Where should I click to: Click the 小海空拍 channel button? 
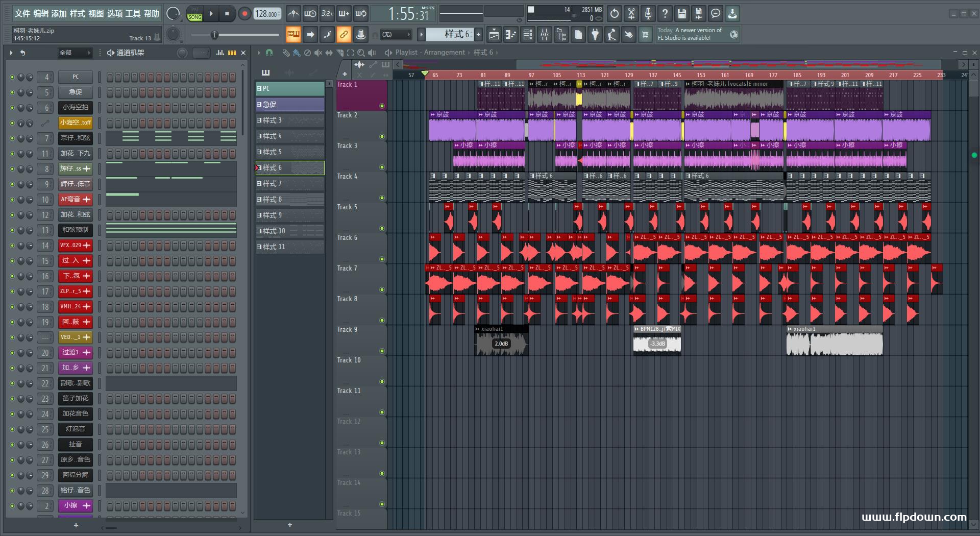pyautogui.click(x=76, y=107)
